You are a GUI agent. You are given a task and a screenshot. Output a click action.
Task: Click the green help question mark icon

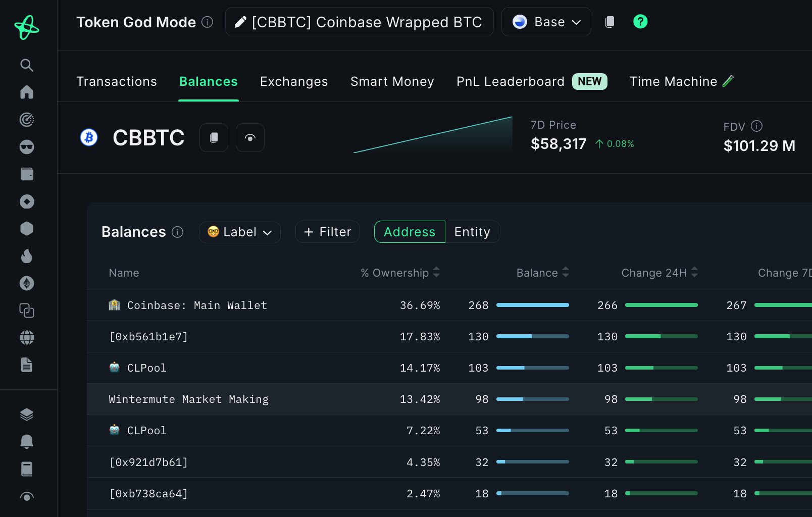click(640, 22)
